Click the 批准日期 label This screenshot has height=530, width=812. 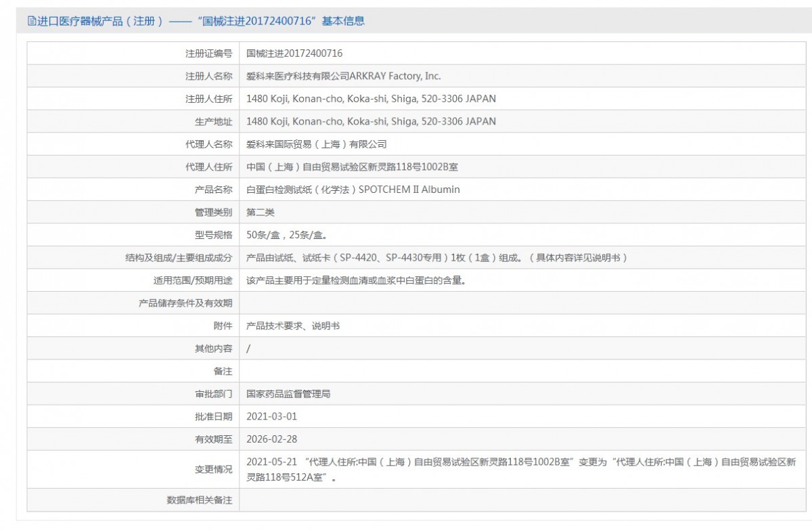pyautogui.click(x=214, y=416)
